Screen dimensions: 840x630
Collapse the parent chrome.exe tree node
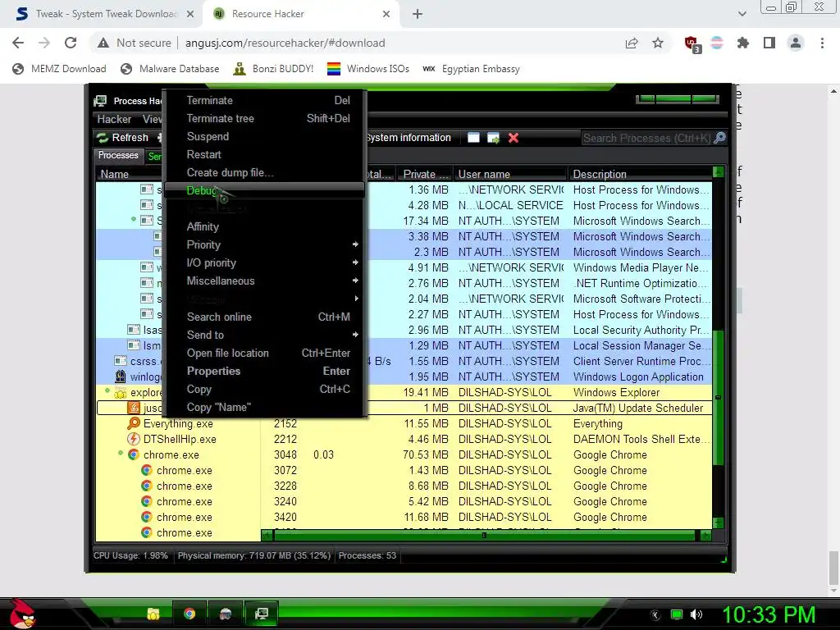121,453
